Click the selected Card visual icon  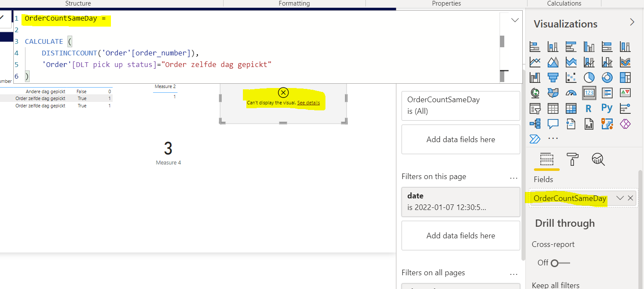(x=589, y=93)
